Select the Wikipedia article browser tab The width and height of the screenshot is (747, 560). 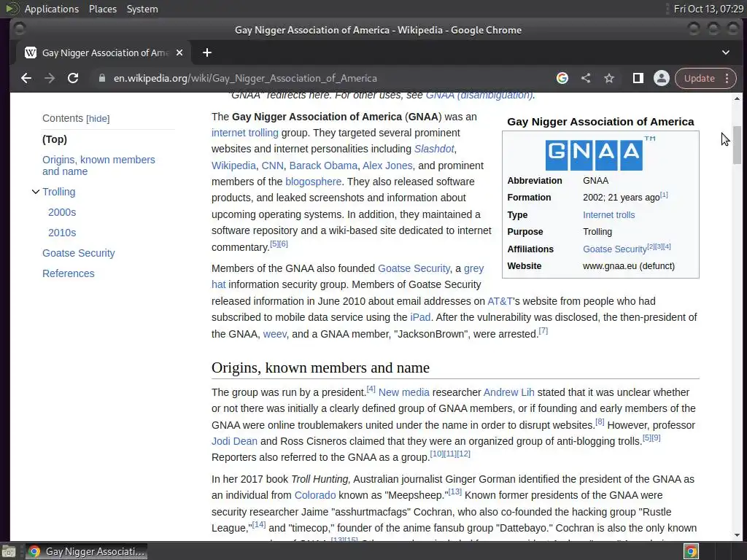click(x=105, y=52)
